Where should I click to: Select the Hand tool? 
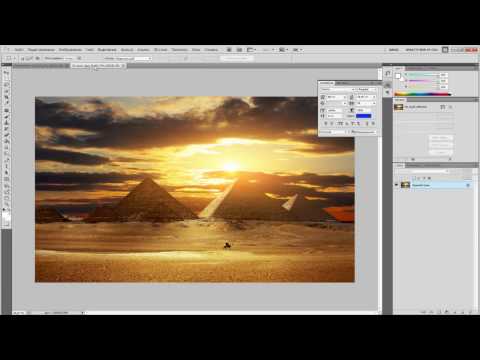[6, 197]
